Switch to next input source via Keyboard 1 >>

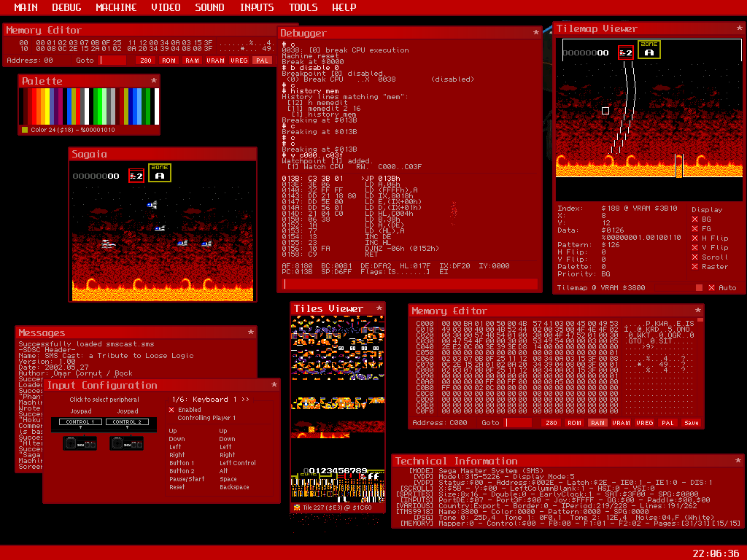[211, 399]
